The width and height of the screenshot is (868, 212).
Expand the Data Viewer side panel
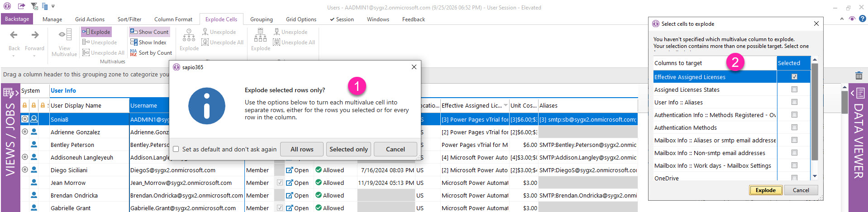(858, 93)
